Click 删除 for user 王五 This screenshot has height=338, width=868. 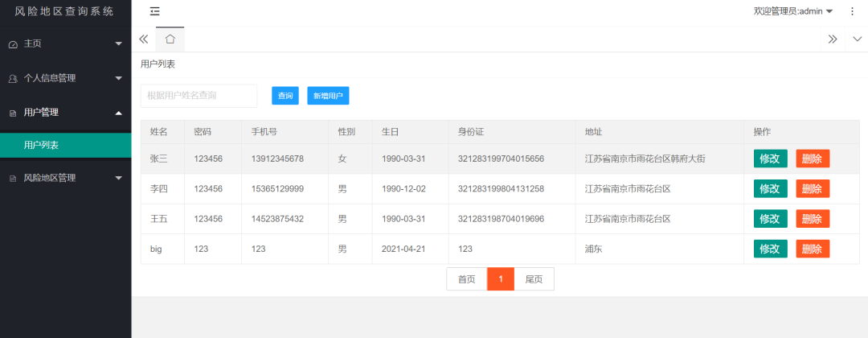(813, 218)
